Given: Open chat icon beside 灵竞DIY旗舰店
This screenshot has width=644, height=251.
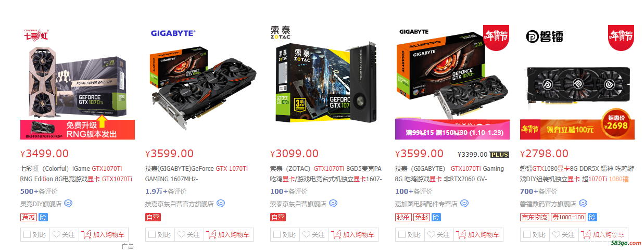Looking at the screenshot, I should point(68,204).
